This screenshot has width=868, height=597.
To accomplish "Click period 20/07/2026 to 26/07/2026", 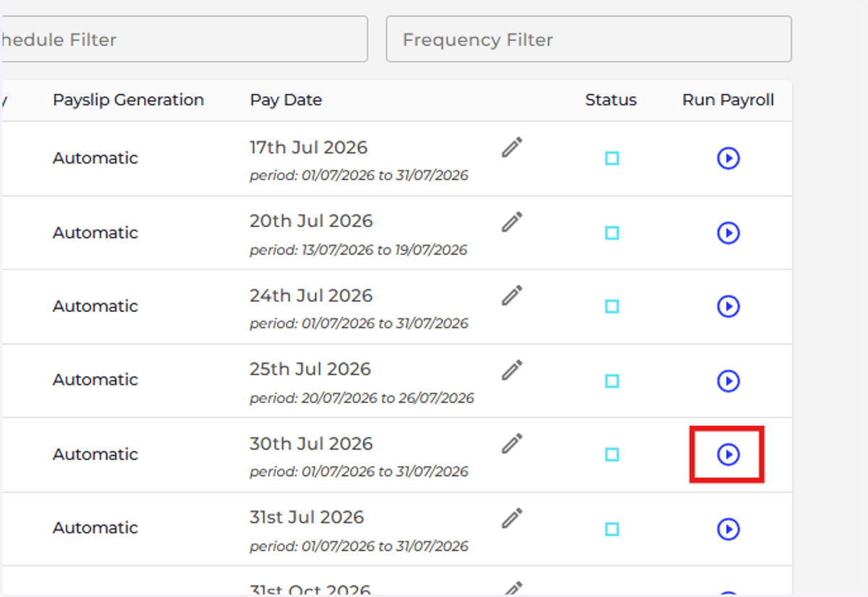I will 362,398.
